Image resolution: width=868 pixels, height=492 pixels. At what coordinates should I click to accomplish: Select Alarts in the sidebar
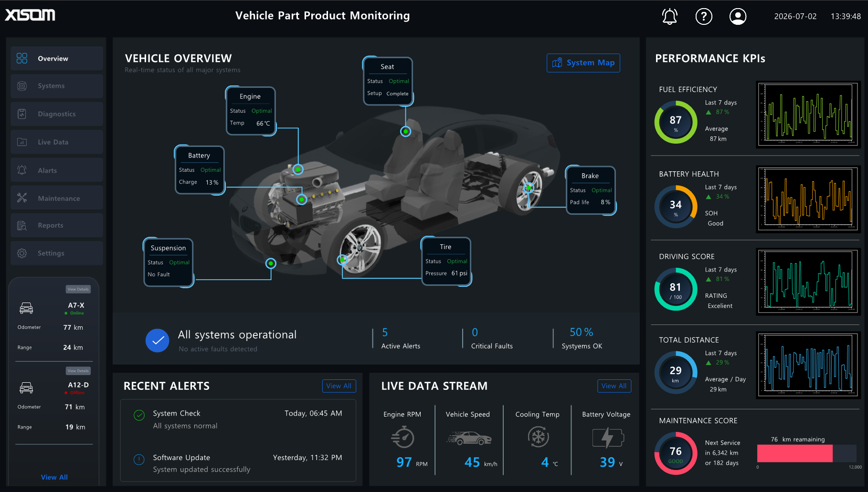[x=57, y=170]
